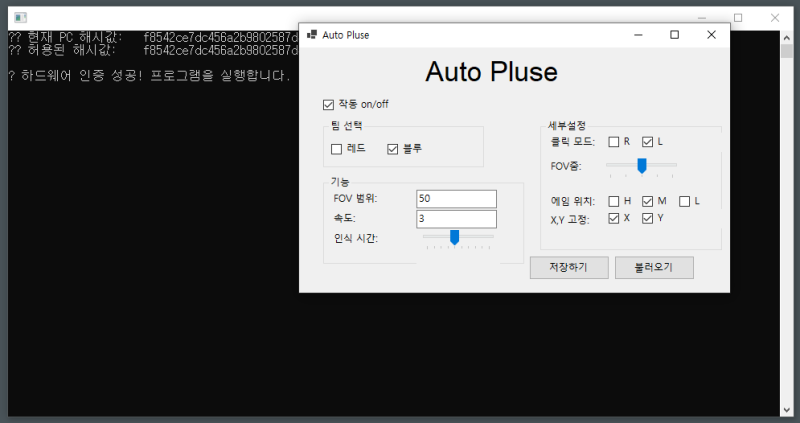Uncheck the L option for 클릭 모드
800x423 pixels.
[647, 142]
